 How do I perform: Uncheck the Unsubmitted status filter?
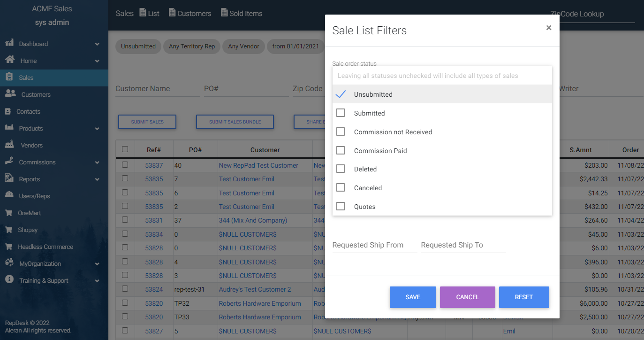(x=341, y=94)
